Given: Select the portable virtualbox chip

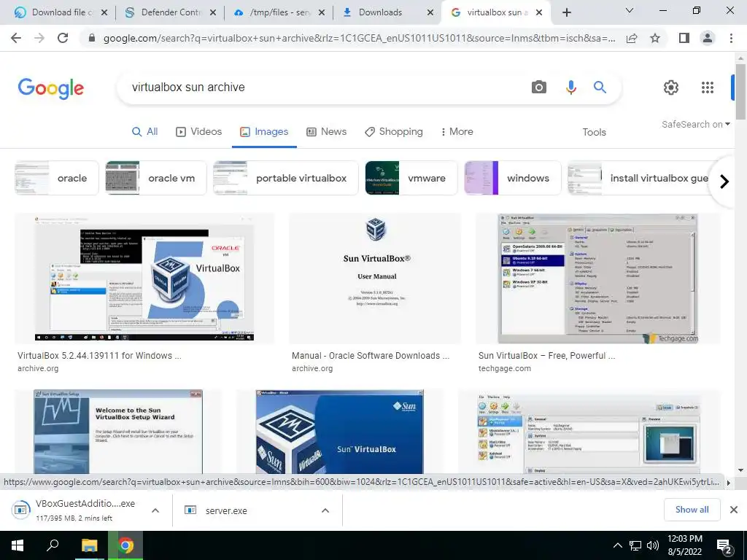Looking at the screenshot, I should [x=285, y=178].
